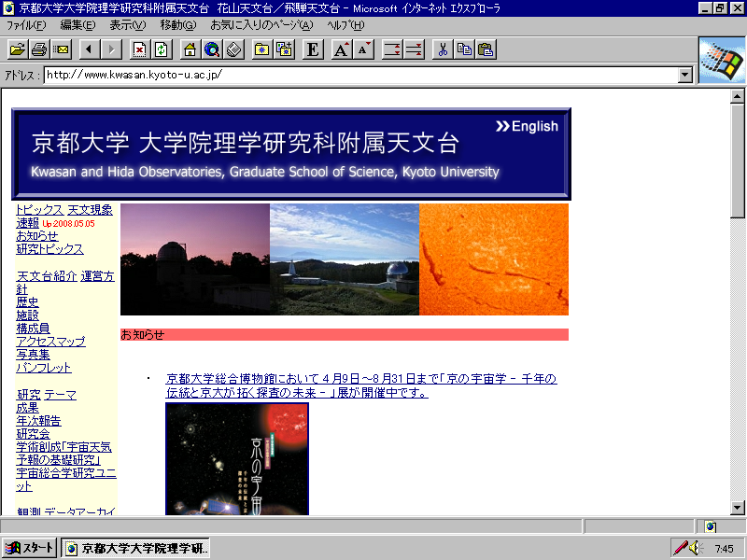Screen dimensions: 747x560
Task: Click the newspaper icon after the search icon
Action: pos(234,49)
